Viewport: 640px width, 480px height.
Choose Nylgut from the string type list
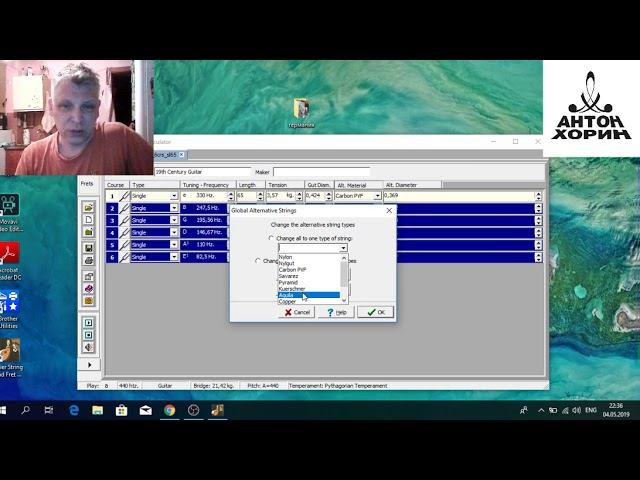[x=309, y=263]
